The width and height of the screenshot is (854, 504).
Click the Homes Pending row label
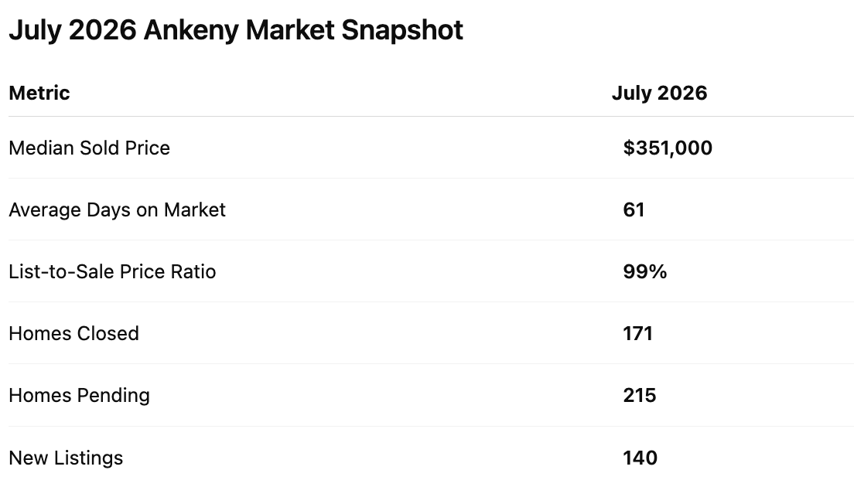[80, 396]
